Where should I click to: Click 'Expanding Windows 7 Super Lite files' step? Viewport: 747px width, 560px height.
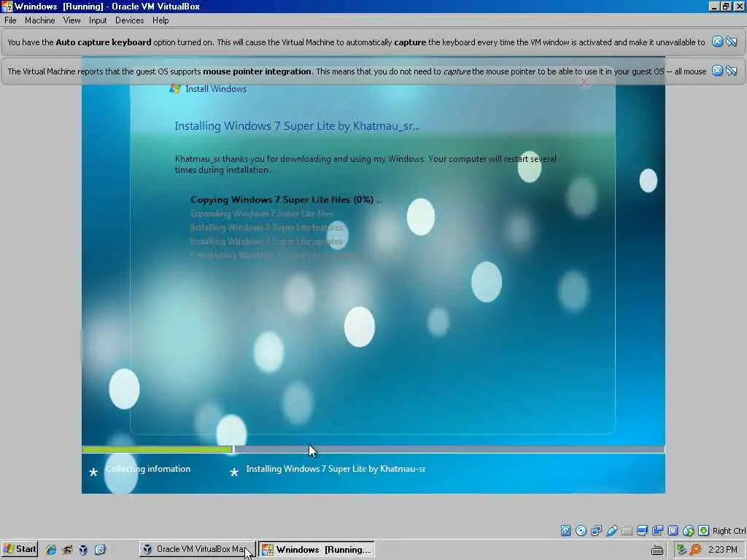click(262, 214)
